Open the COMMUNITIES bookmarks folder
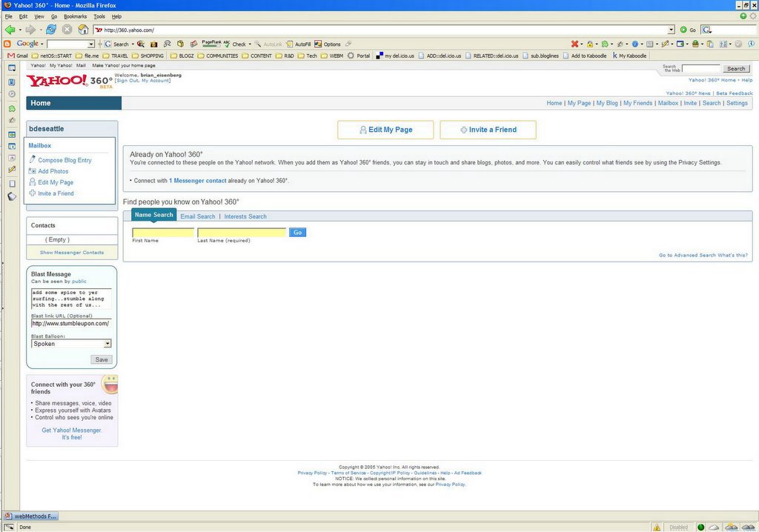Viewport: 759px width, 532px height. [218, 56]
